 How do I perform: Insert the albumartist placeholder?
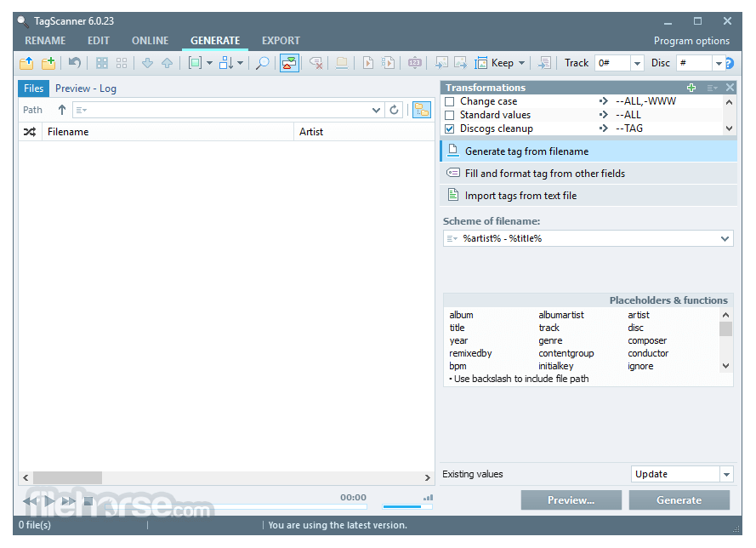pos(561,315)
